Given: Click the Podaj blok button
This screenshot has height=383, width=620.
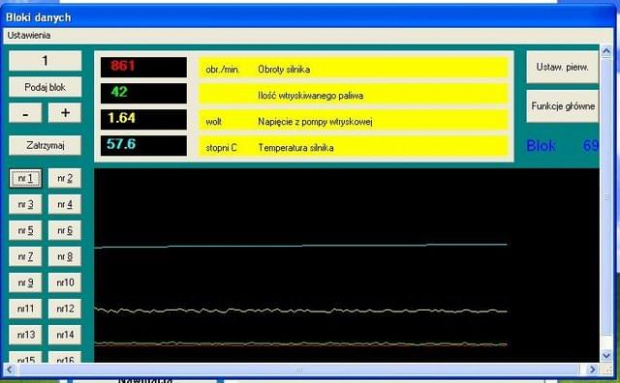Looking at the screenshot, I should 45,87.
